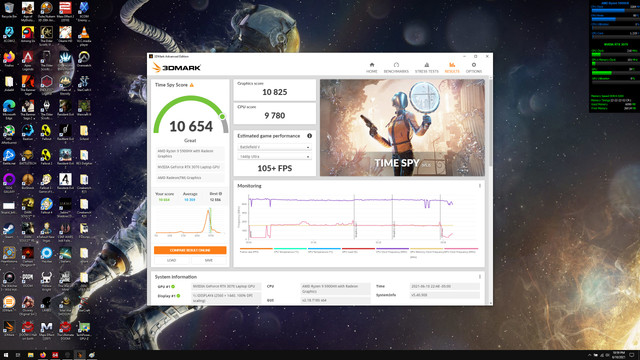This screenshot has height=360, width=640.
Task: Open Firefox from the Windows taskbar
Action: 43,355
